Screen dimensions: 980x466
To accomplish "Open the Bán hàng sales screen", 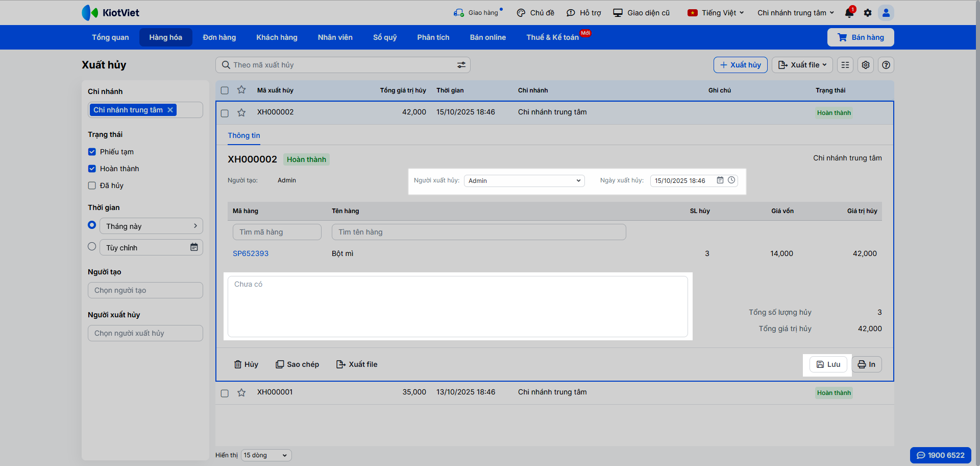I will (x=861, y=37).
